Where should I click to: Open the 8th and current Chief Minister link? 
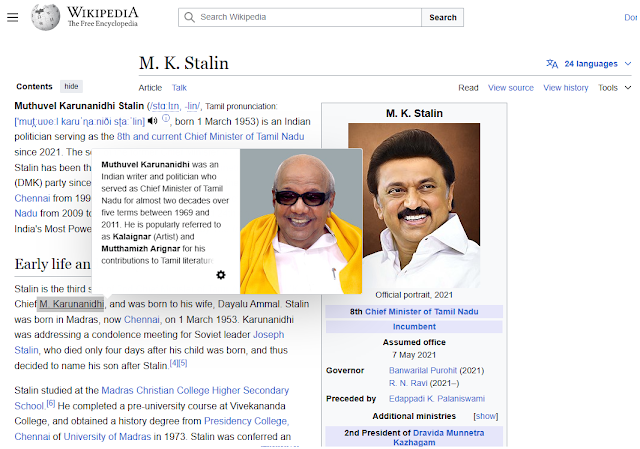(211, 136)
